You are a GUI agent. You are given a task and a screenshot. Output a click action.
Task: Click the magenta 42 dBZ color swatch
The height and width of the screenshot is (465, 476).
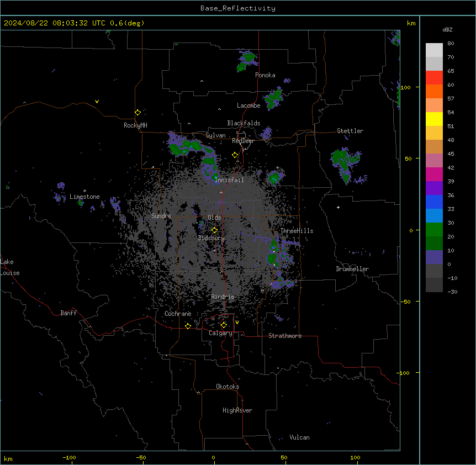pos(434,174)
